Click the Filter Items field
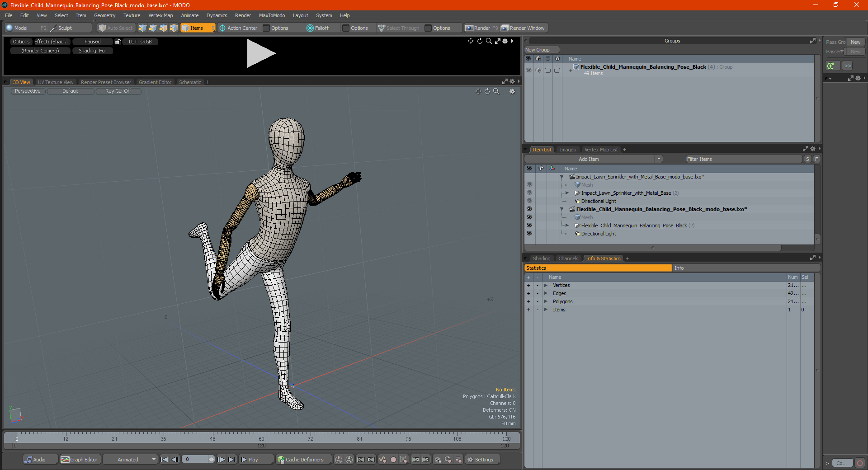This screenshot has height=470, width=868. point(744,159)
